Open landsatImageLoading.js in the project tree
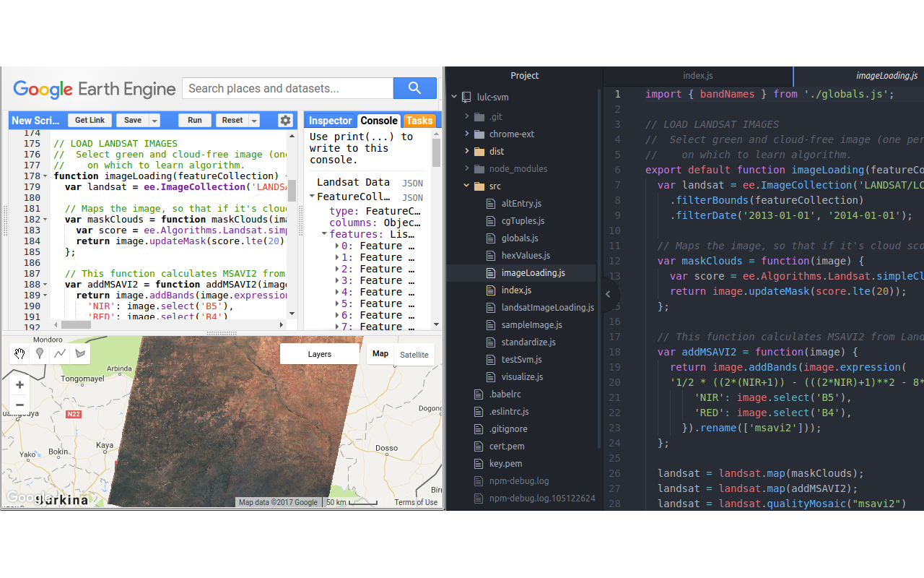Viewport: 924px width, 578px height. coord(548,308)
